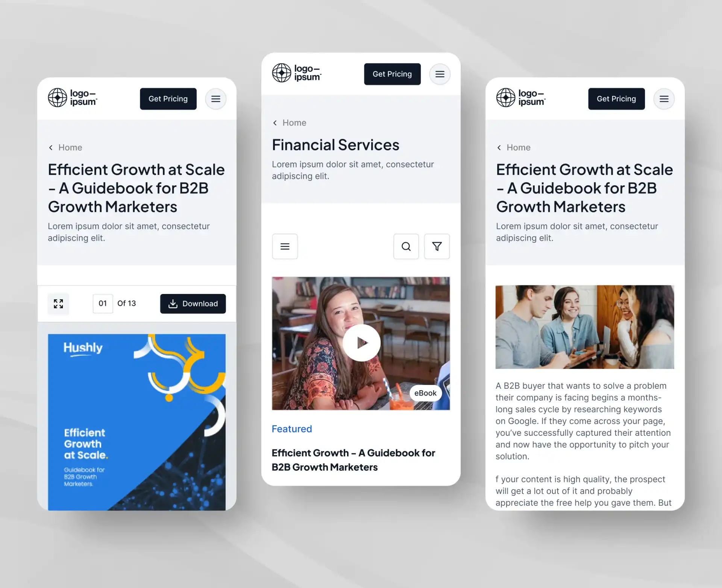Click the back chevron next to Home breadcrumb

click(50, 147)
